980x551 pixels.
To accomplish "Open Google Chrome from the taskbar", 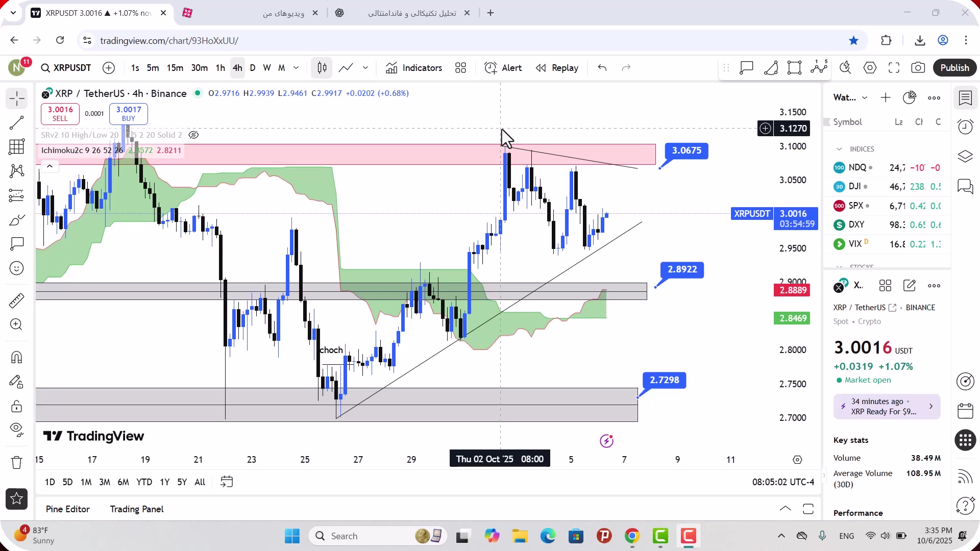I will point(632,536).
